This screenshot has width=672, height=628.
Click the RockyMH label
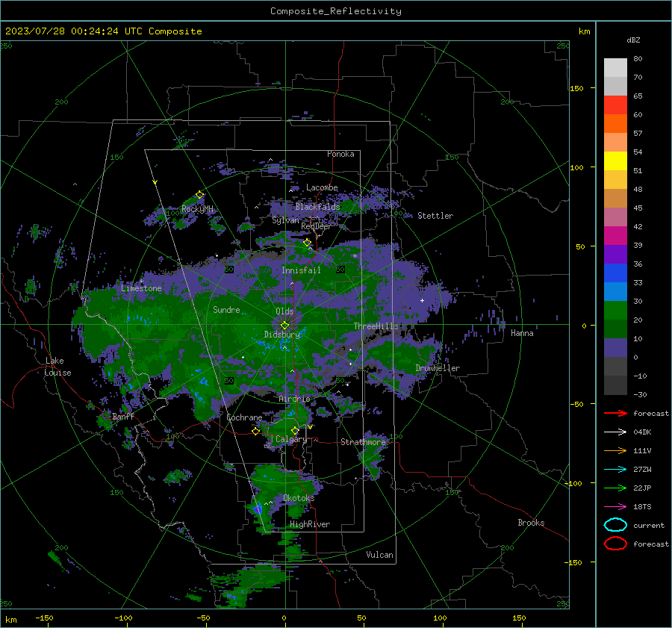pos(197,209)
